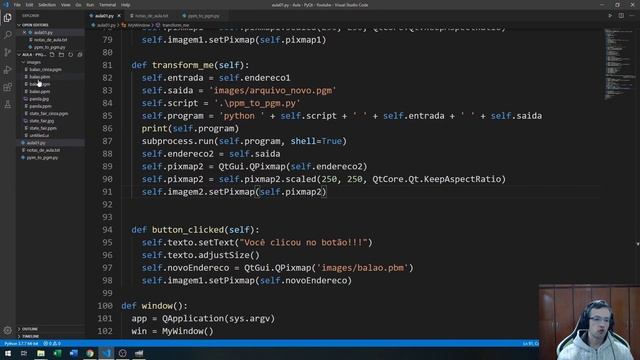
Task: Open the Testing flask view
Action: (7, 104)
